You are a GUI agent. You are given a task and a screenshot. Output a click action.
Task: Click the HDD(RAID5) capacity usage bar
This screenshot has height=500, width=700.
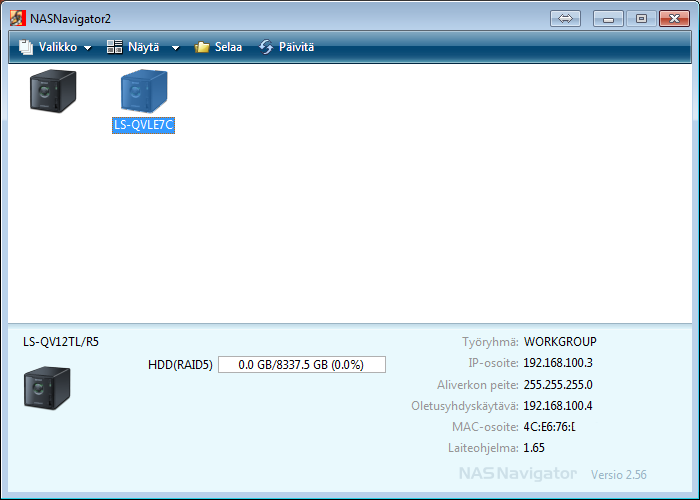(302, 365)
